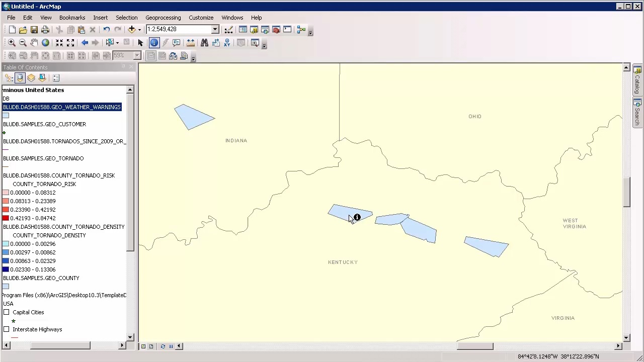Expand the Add Data dropdown arrow
Viewport: 644px width, 362px height.
[139, 30]
